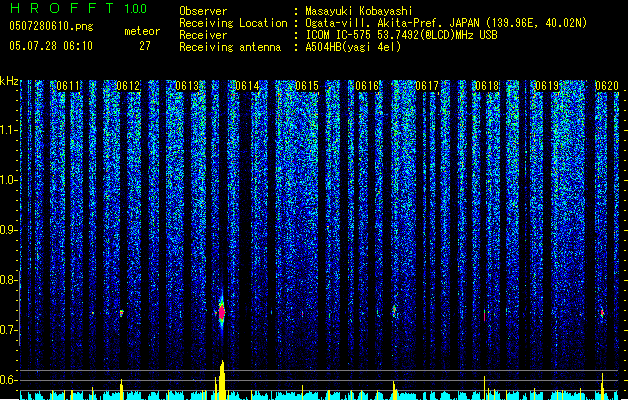Click the meteor echo below the 0620 marker
This screenshot has height=400, width=629.
click(602, 313)
